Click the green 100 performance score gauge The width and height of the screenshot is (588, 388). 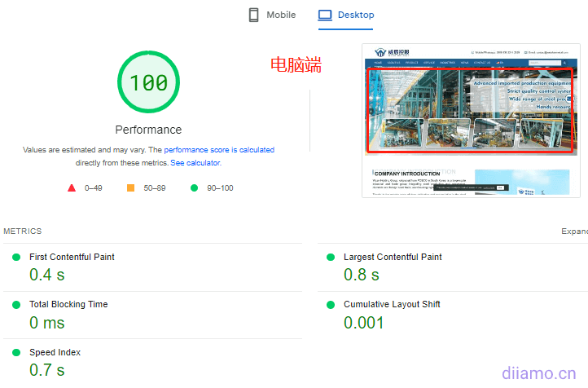(x=148, y=82)
